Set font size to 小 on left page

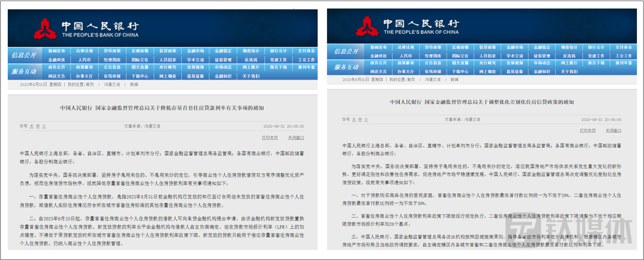click(x=44, y=126)
